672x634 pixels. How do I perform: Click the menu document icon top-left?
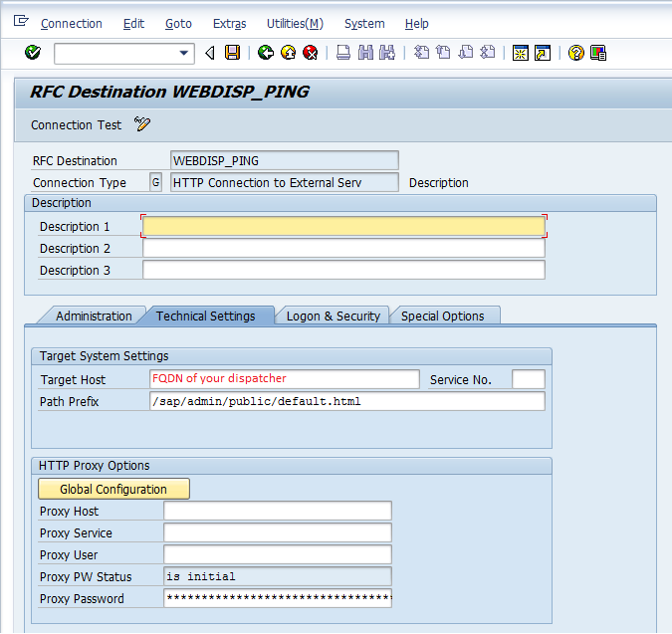(x=21, y=20)
